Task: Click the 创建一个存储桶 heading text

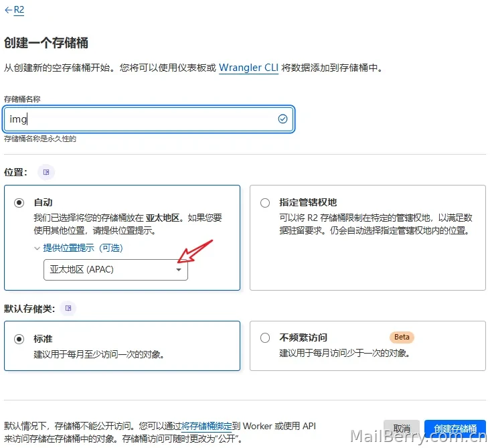Action: point(46,43)
